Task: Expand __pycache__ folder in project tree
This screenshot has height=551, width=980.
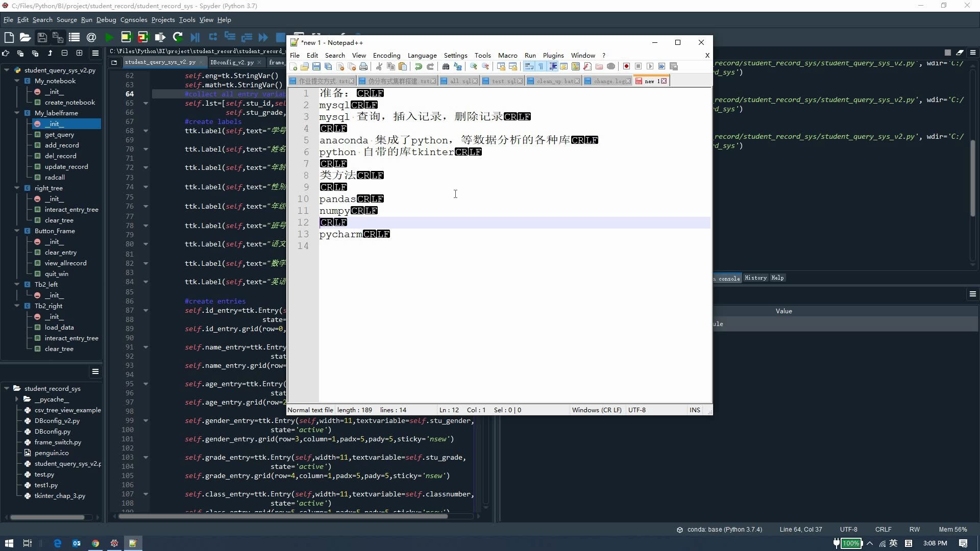Action: [17, 399]
